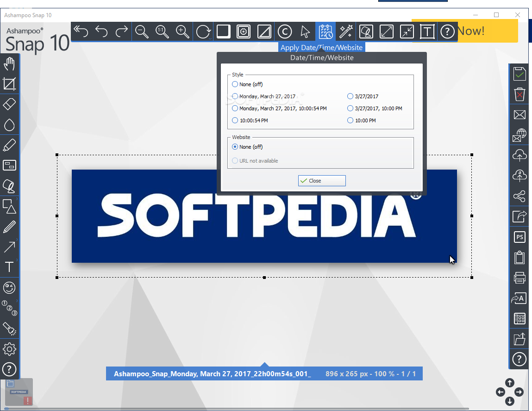Choose '3/27/2017' short date style
This screenshot has height=411, width=532.
pos(350,96)
